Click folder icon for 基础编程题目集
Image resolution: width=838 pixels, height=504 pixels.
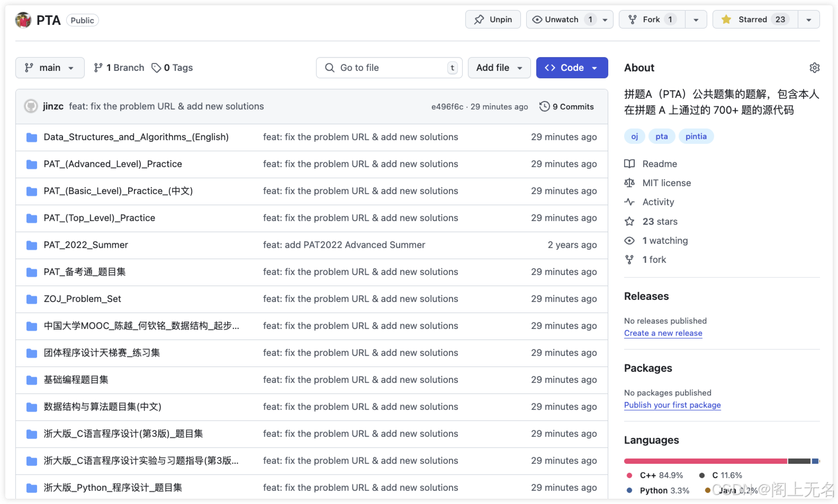[32, 380]
